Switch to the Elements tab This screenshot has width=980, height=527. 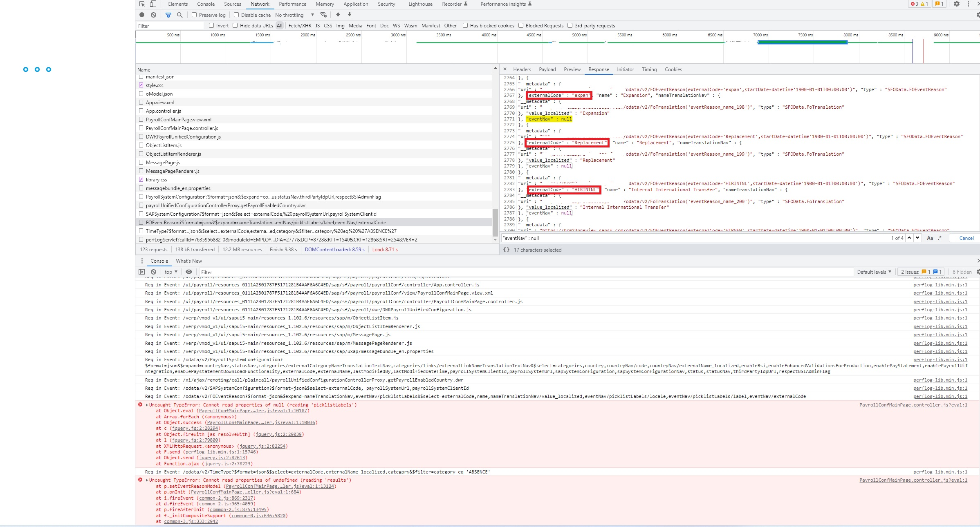178,4
